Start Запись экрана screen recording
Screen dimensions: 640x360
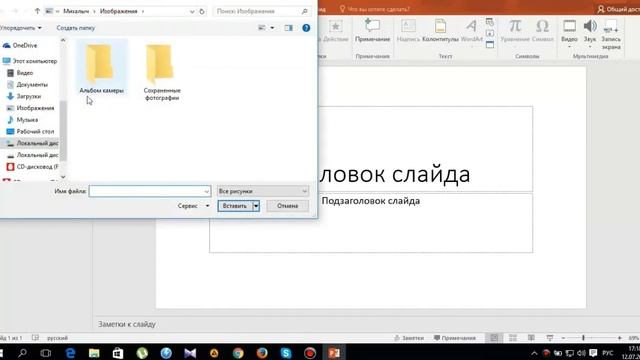coord(611,34)
